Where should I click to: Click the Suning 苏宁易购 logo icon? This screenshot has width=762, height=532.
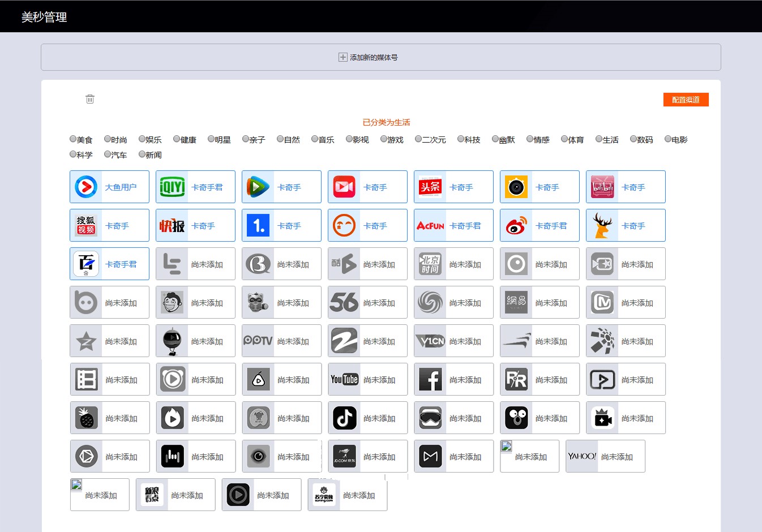(324, 495)
